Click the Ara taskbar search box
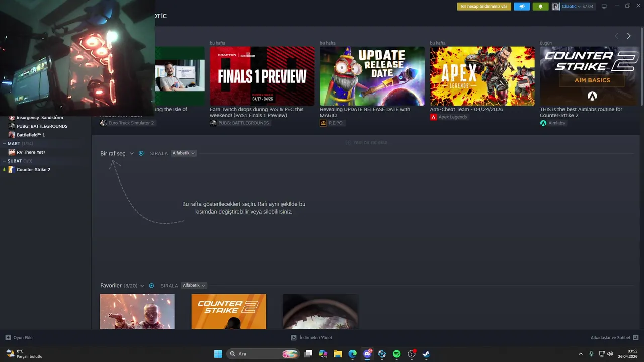The width and height of the screenshot is (644, 362). 263,354
